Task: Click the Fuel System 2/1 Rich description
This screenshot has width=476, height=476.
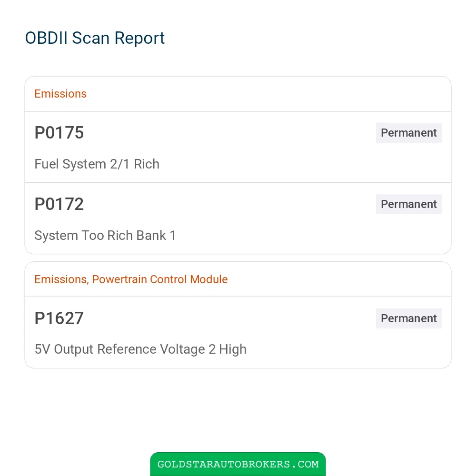Action: [x=97, y=164]
